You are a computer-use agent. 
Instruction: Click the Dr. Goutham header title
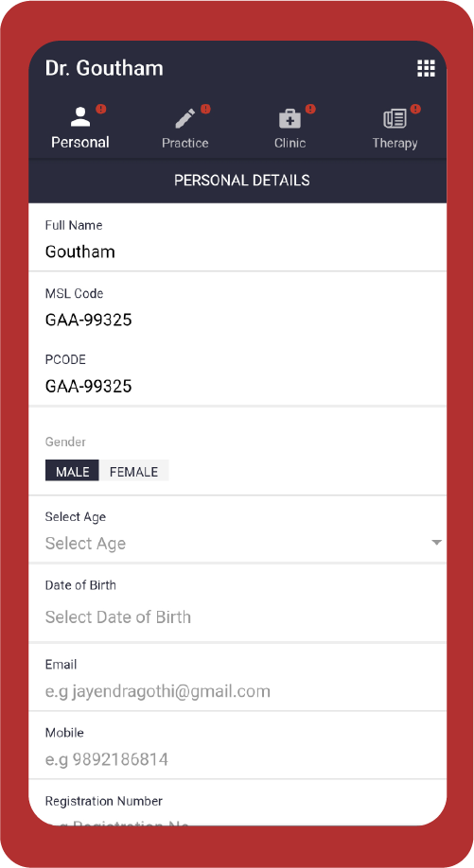104,68
